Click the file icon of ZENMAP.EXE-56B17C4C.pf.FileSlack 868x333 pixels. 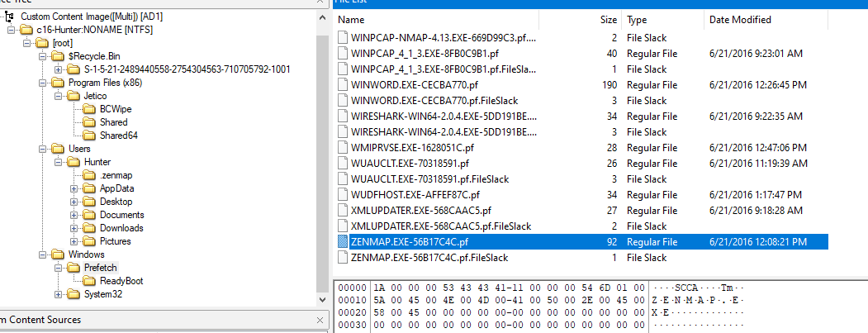point(344,258)
